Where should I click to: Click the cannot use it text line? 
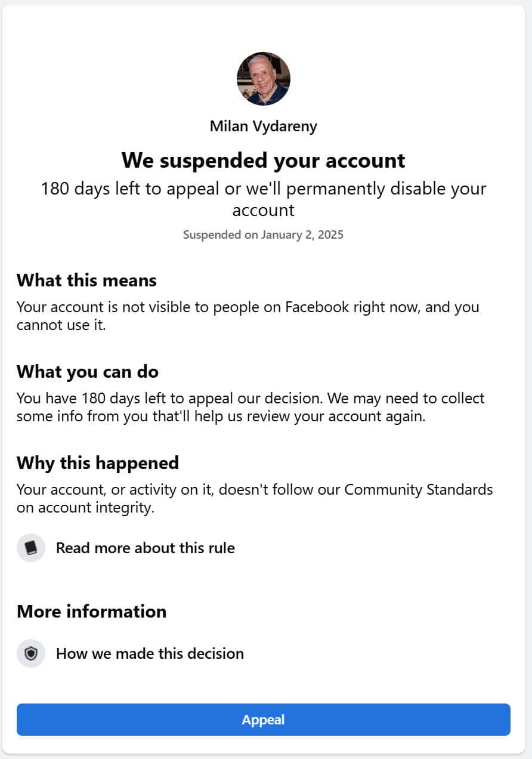61,326
